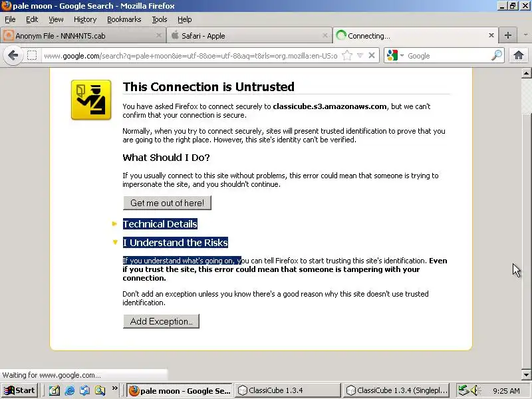Switch to Anonym File - NNN4NT5.cab tab
The height and width of the screenshot is (399, 532).
tap(82, 35)
